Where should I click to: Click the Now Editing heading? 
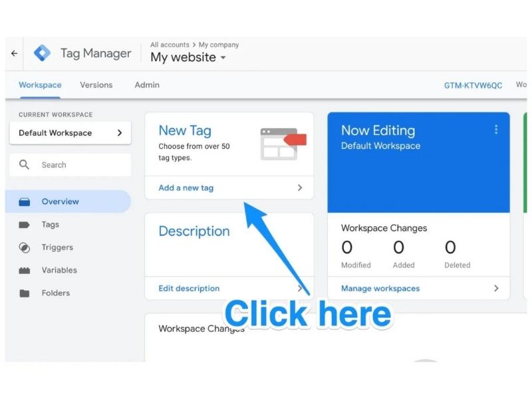tap(378, 130)
